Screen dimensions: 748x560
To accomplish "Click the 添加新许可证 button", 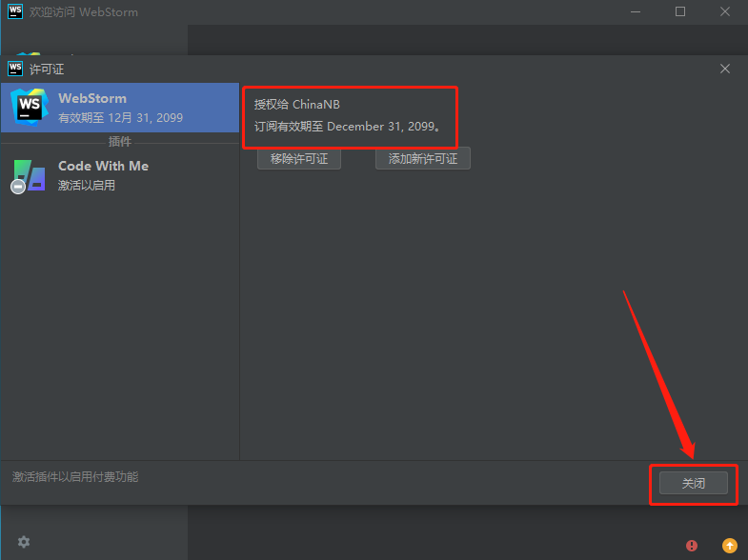I will (x=423, y=159).
